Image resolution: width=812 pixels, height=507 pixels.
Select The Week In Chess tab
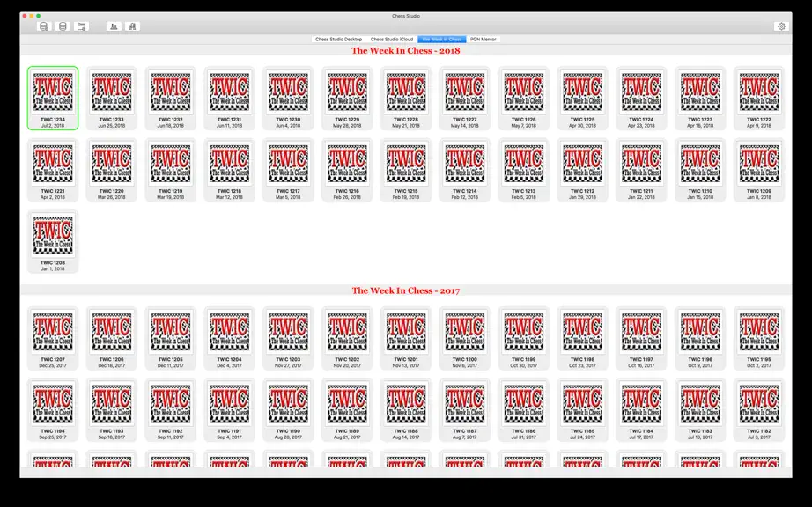(442, 40)
